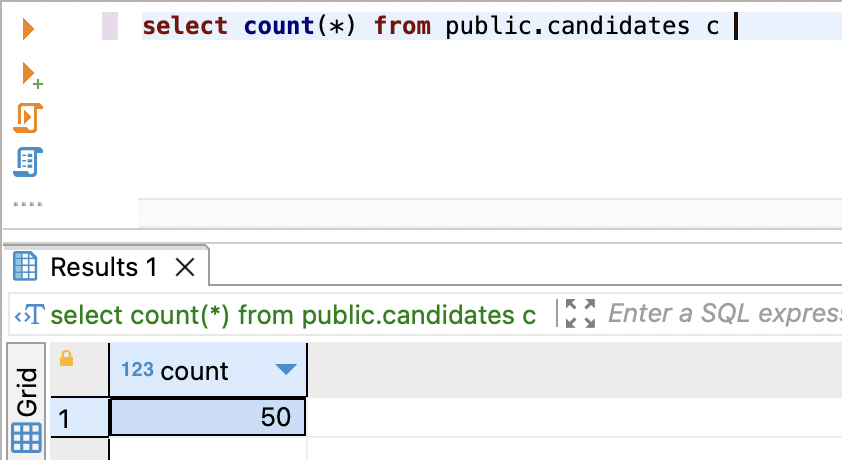Screen dimensions: 842x460
Task: Click the pink line marker in editor gutter
Action: coord(110,26)
